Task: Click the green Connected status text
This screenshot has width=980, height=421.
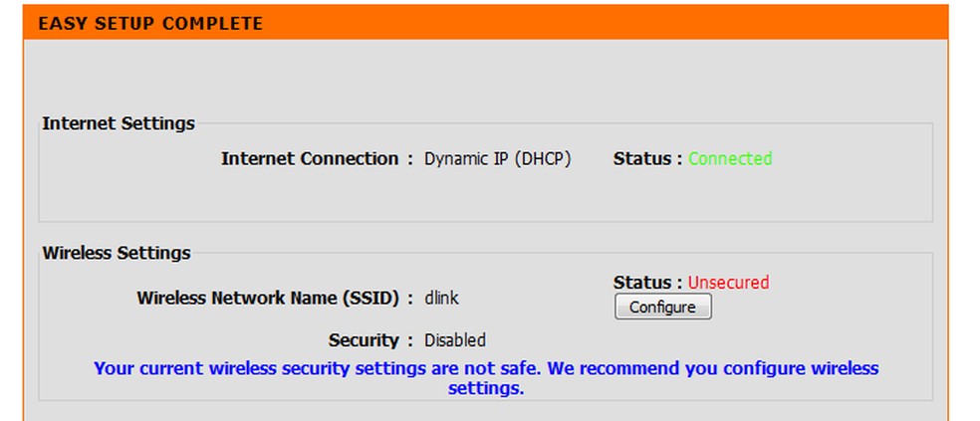Action: (x=730, y=158)
